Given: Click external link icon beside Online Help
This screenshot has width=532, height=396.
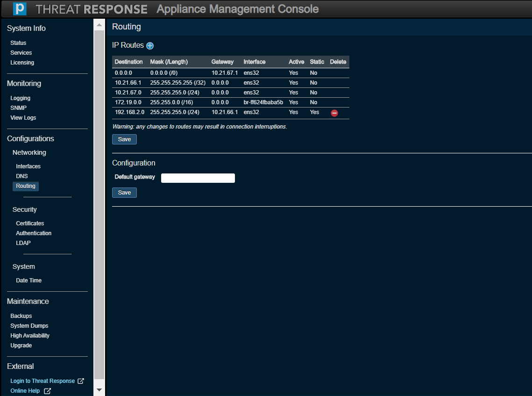Looking at the screenshot, I should pos(47,391).
